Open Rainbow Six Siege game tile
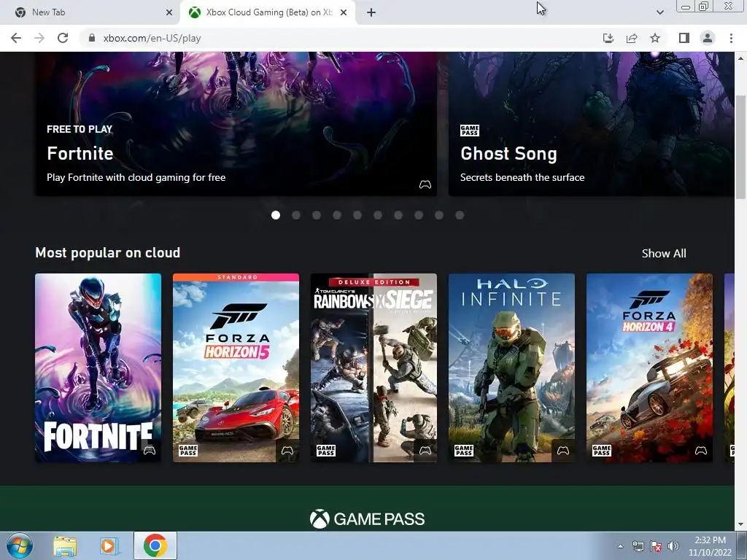Image resolution: width=747 pixels, height=560 pixels. tap(373, 367)
